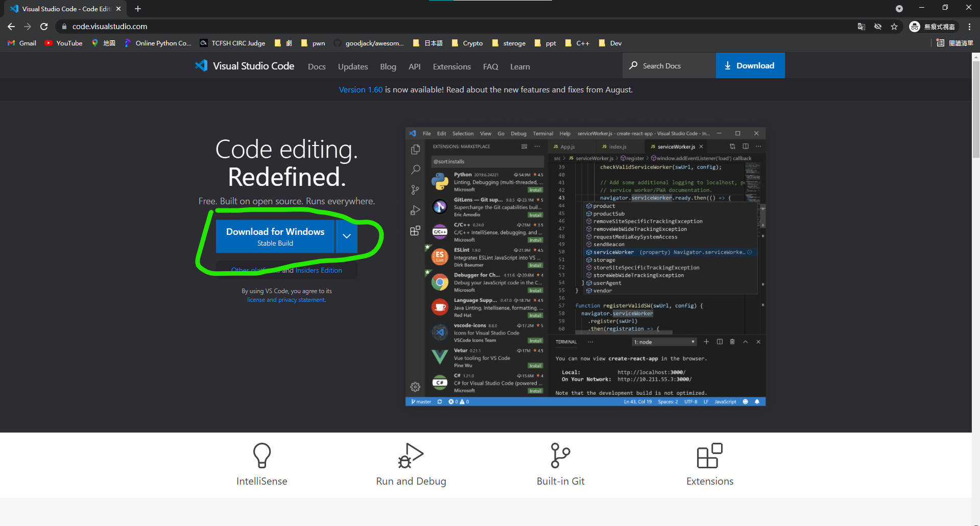The height and width of the screenshot is (526, 980).
Task: Click the page vertical scrollbar thumb
Action: pos(976,110)
